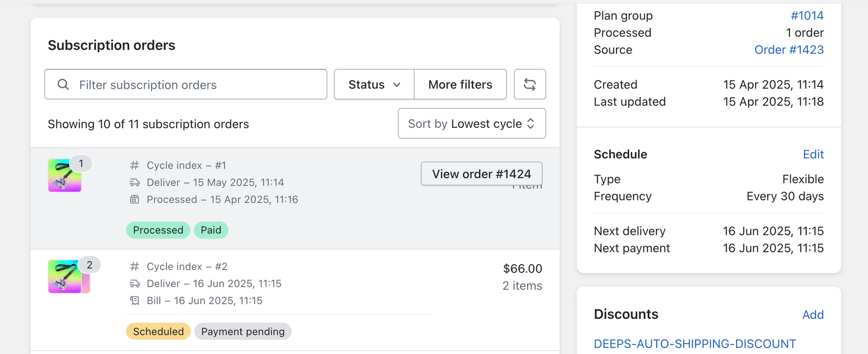Image resolution: width=868 pixels, height=354 pixels.
Task: Open DEEPS-AUTO-SHIPPING-DISCOUNT link
Action: [x=695, y=343]
